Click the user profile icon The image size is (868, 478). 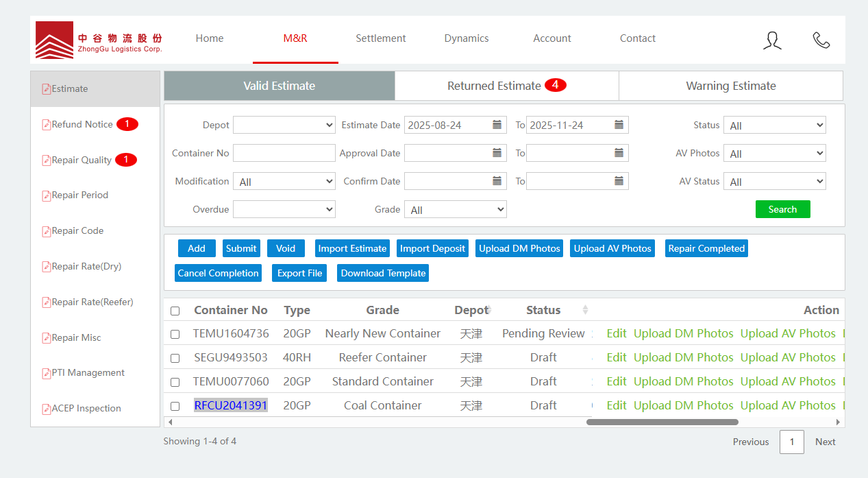[x=772, y=40]
